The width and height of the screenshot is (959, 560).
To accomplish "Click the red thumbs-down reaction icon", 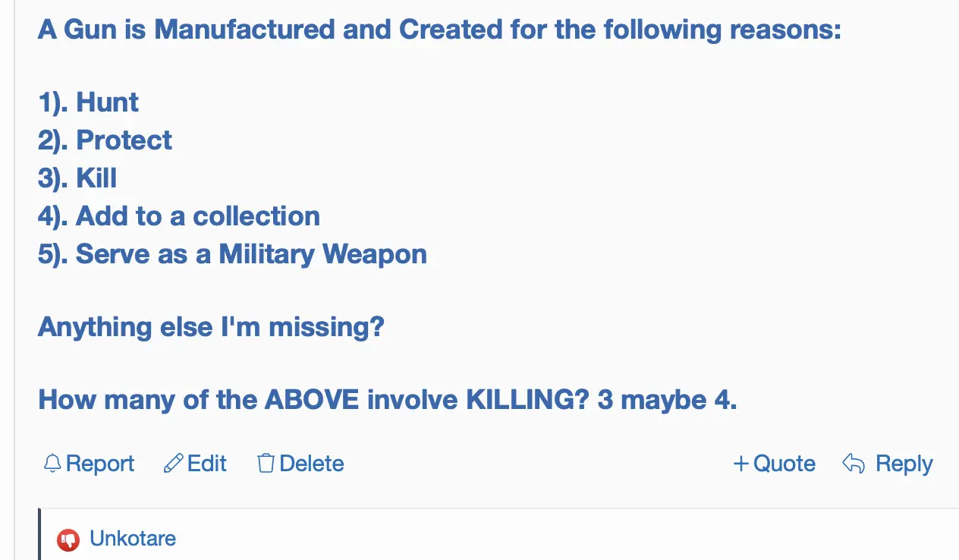I will click(x=68, y=540).
